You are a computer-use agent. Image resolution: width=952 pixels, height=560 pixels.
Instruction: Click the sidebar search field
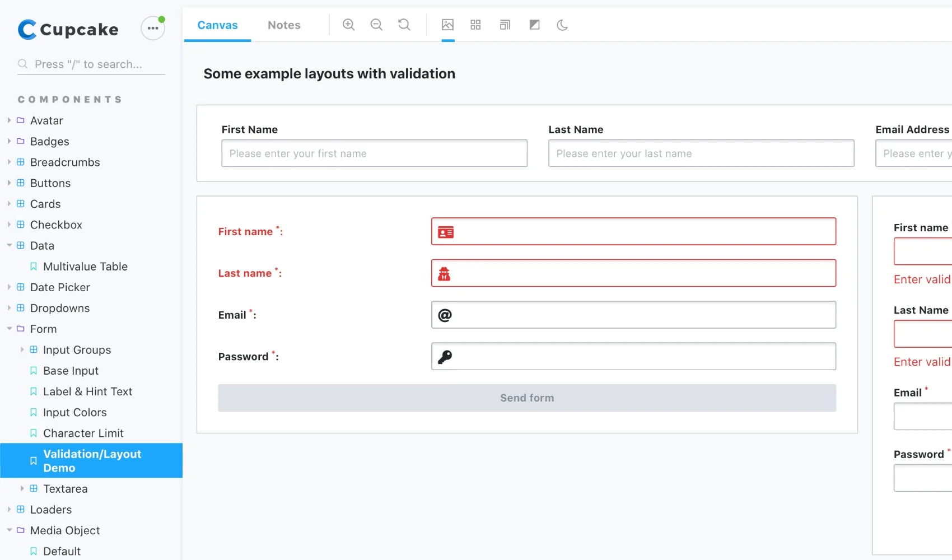coord(95,64)
